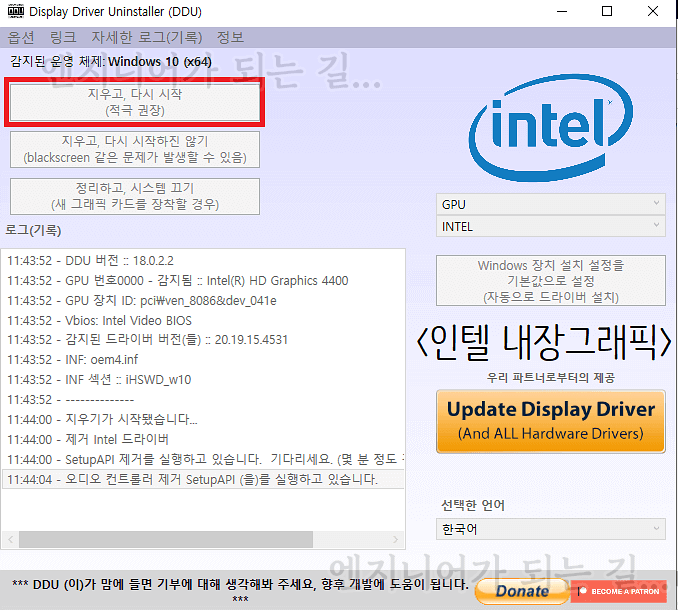Click Windows 장치 설치 설정을 기본값으로 설정 button
The image size is (678, 610).
550,281
